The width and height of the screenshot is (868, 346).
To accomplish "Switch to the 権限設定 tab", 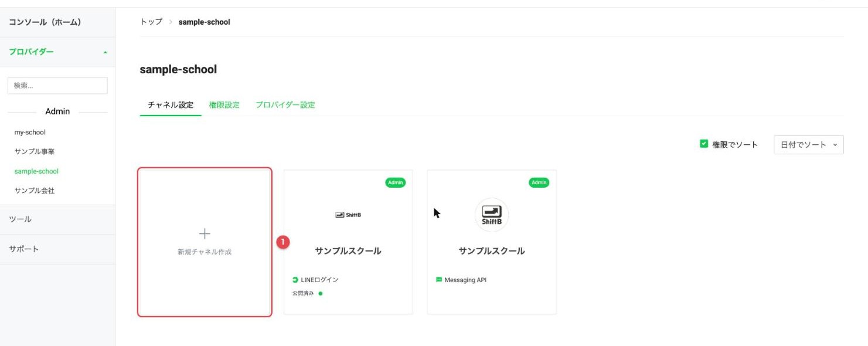I will 224,105.
